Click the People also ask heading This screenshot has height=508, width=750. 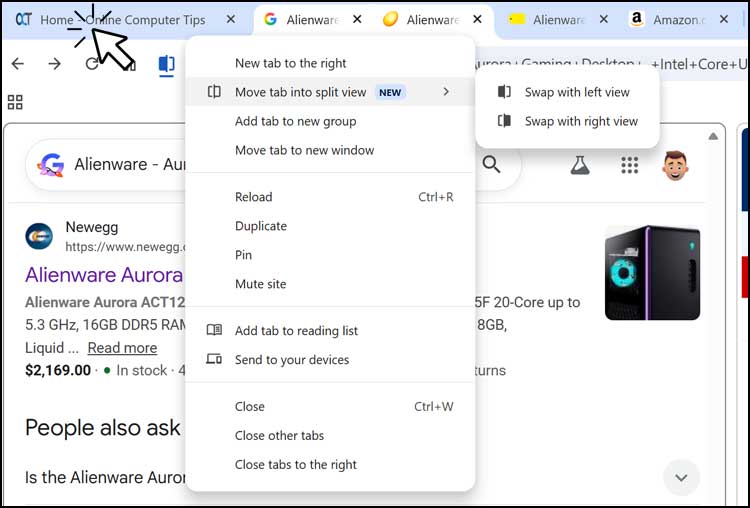point(103,428)
